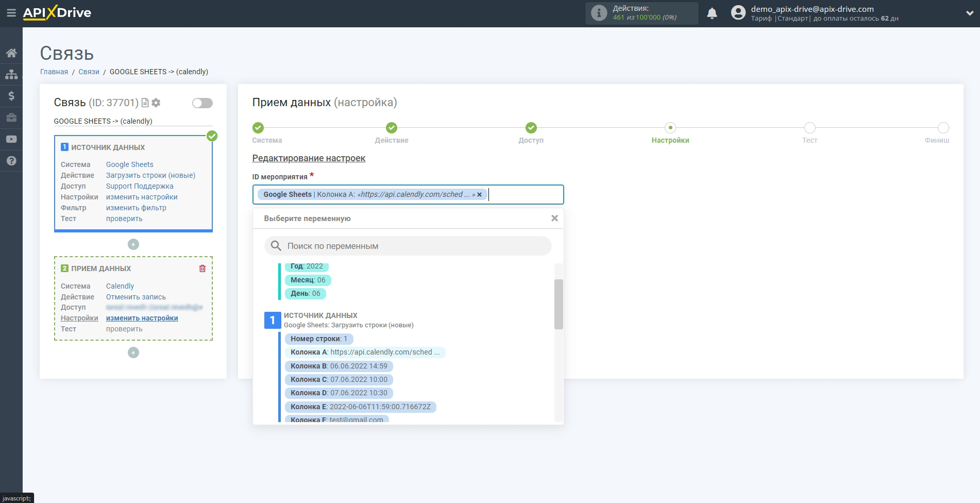This screenshot has width=980, height=503.
Task: Go to the Финиш step
Action: 943,128
